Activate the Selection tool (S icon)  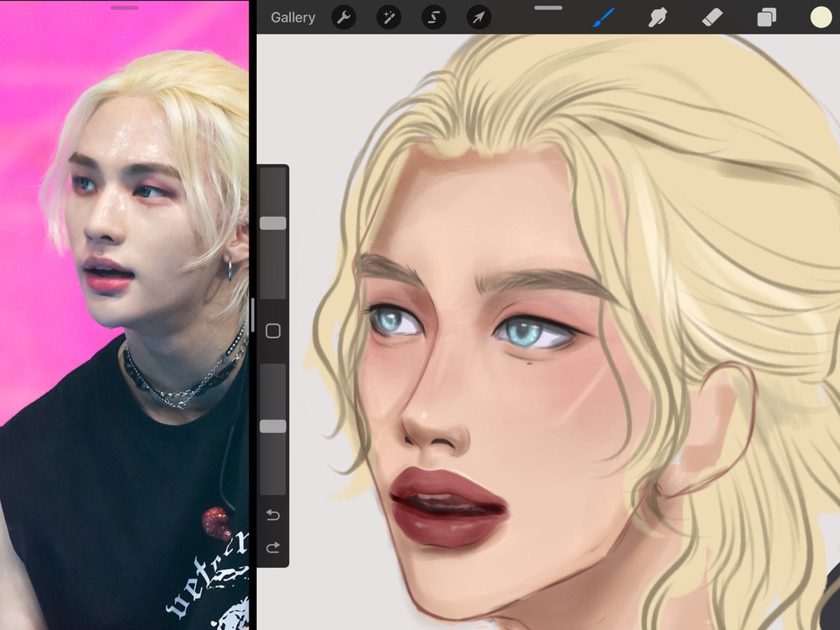point(433,17)
